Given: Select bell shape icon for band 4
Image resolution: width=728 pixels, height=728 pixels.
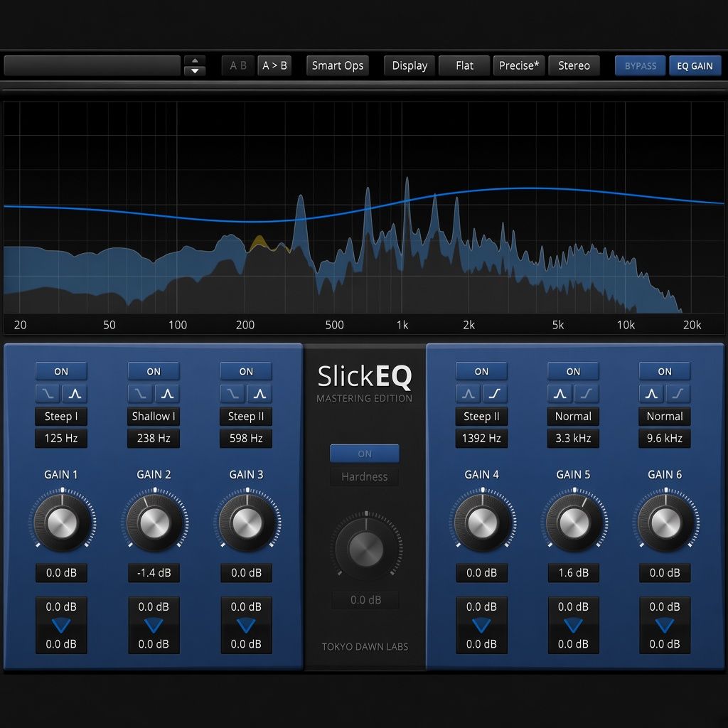Looking at the screenshot, I should (x=468, y=394).
